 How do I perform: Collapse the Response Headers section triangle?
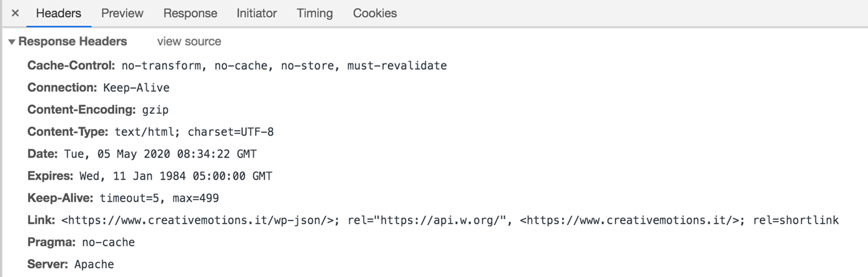click(11, 42)
